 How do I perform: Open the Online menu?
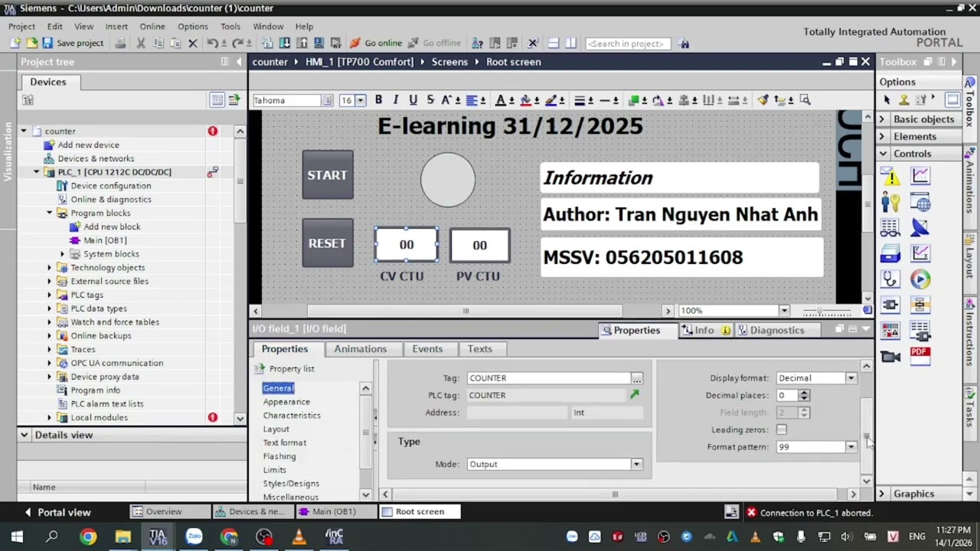click(x=152, y=26)
